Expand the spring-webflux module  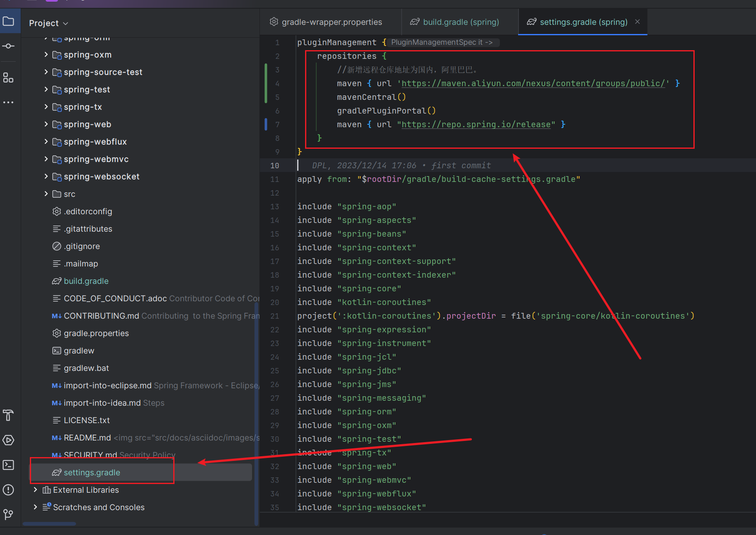tap(46, 141)
